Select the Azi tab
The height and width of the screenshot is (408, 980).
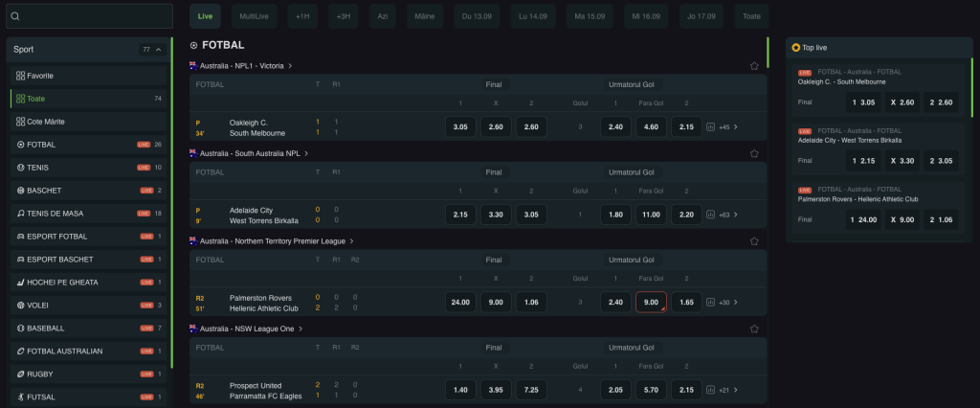click(x=383, y=16)
